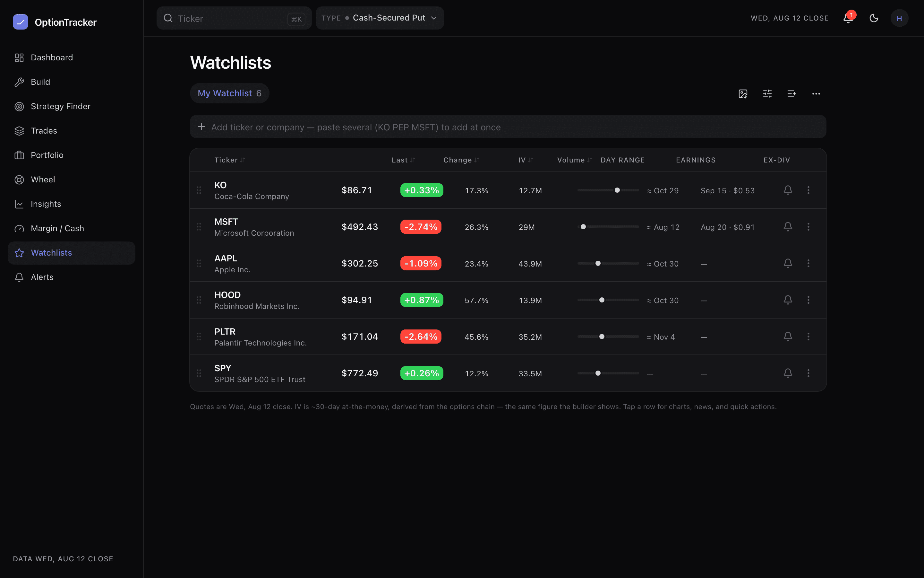The width and height of the screenshot is (924, 578).
Task: Open the three-dot menu for PLTR row
Action: [x=808, y=337]
